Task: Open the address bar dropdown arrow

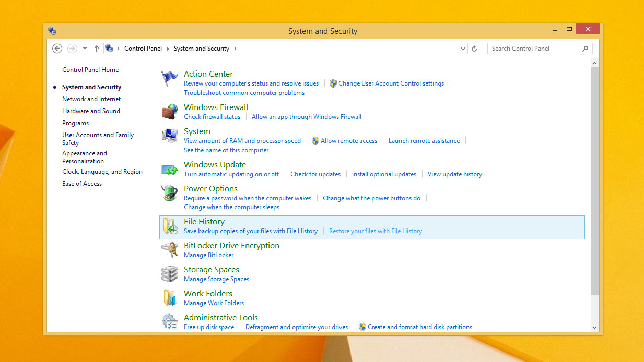Action: click(x=462, y=48)
